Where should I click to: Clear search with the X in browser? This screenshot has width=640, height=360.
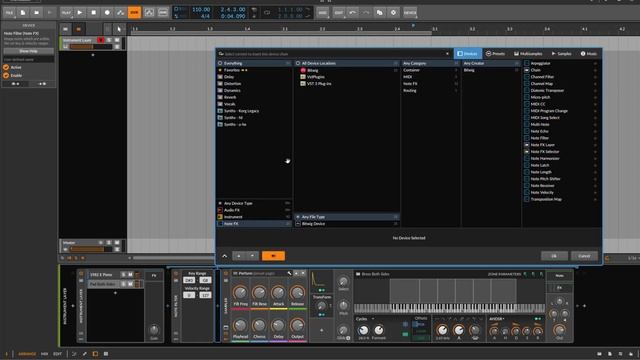tap(447, 54)
